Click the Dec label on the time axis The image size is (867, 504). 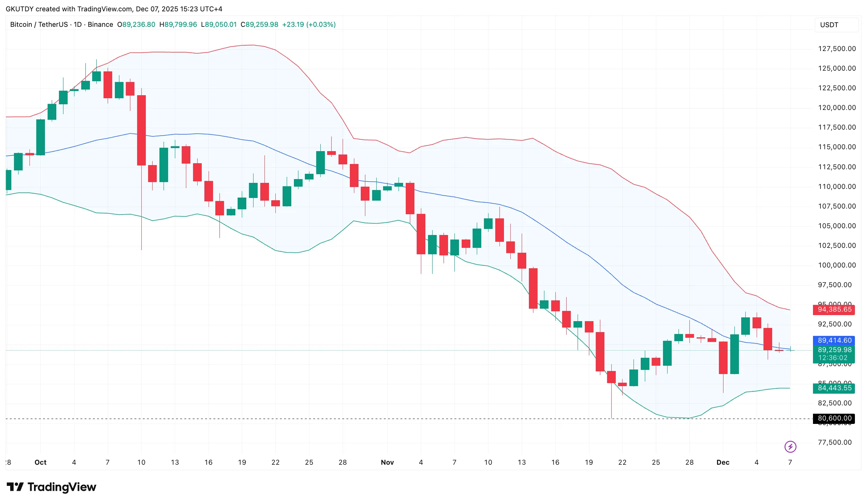(x=723, y=462)
